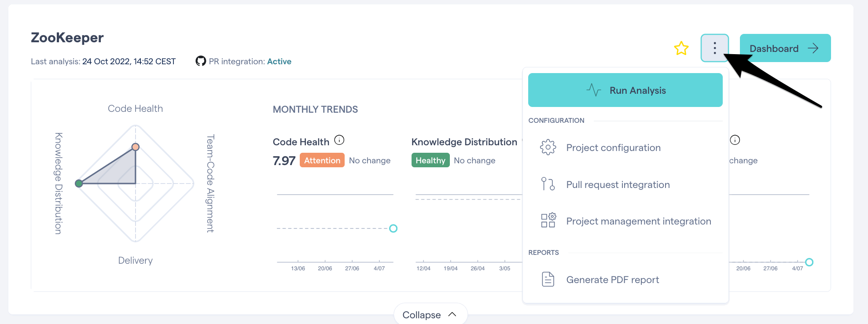Select Pull request integration menu entry
This screenshot has width=868, height=324.
pyautogui.click(x=625, y=184)
